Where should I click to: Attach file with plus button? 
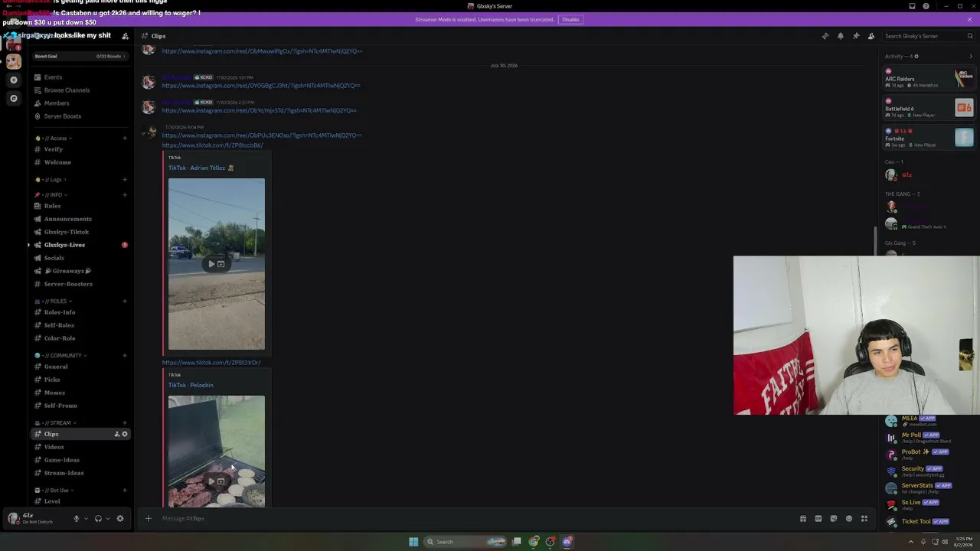[149, 518]
